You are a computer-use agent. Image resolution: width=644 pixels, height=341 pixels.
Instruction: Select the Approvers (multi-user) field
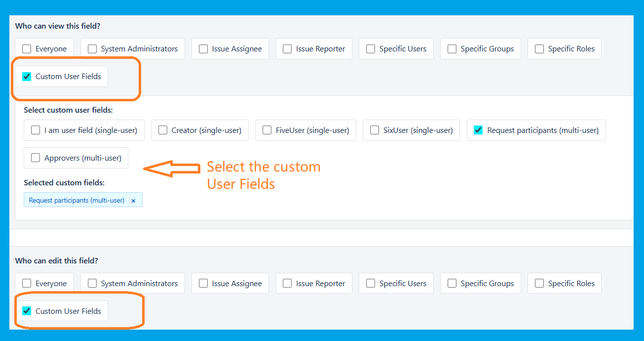click(x=36, y=158)
